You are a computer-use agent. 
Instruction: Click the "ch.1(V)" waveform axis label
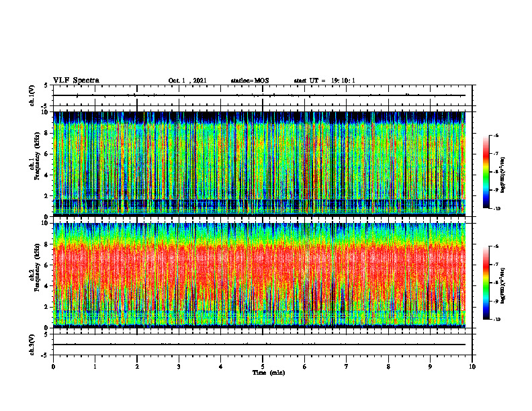pyautogui.click(x=32, y=95)
